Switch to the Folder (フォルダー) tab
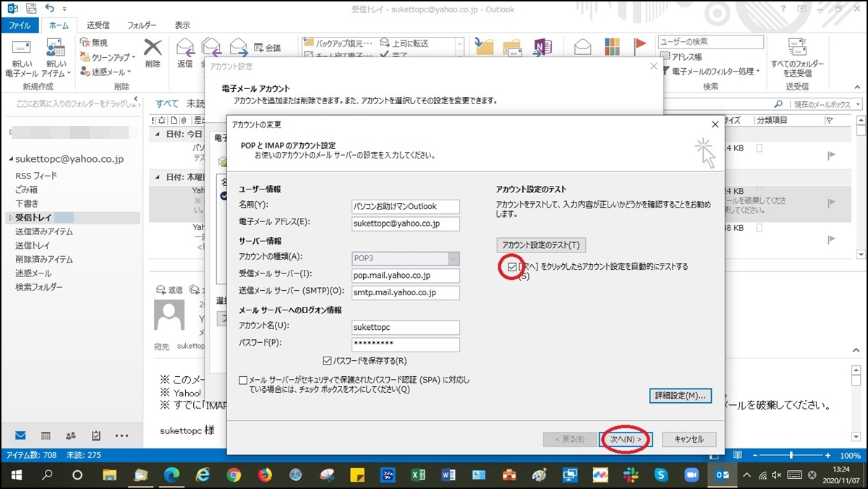This screenshot has width=868, height=489. click(x=142, y=25)
